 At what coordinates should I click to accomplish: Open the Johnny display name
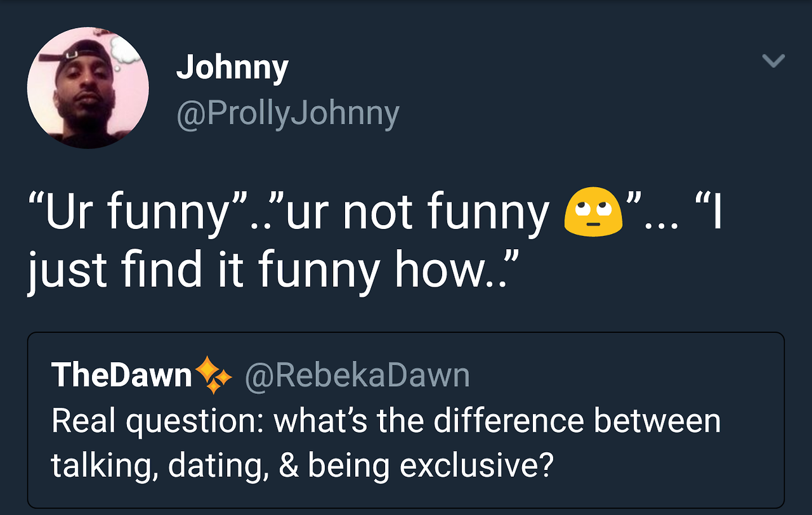(x=232, y=67)
